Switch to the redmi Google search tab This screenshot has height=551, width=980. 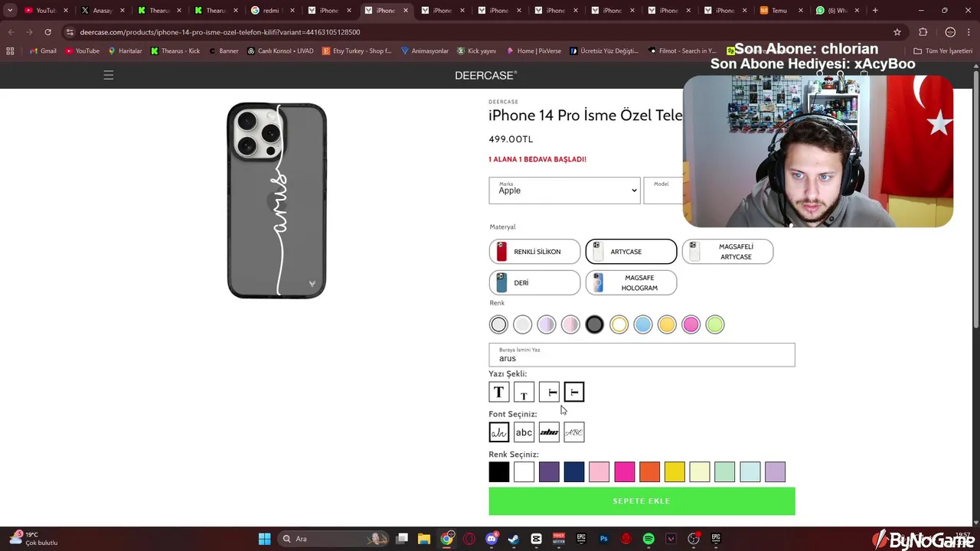coord(273,11)
